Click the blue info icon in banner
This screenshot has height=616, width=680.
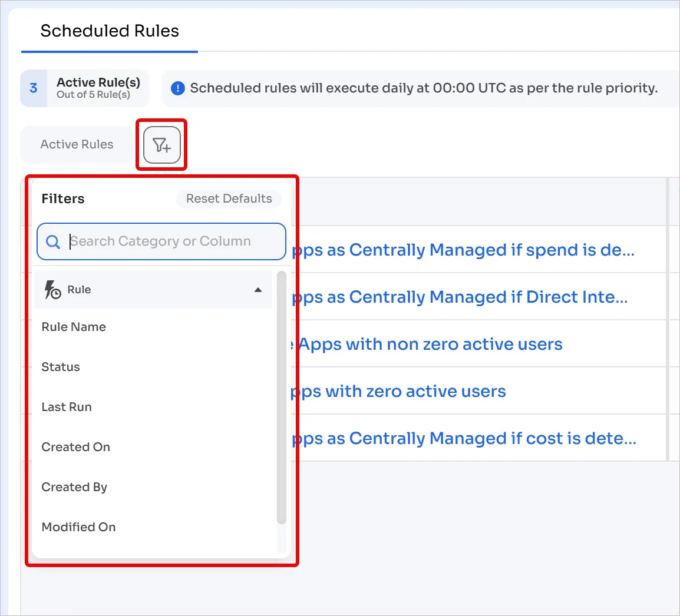[x=178, y=88]
